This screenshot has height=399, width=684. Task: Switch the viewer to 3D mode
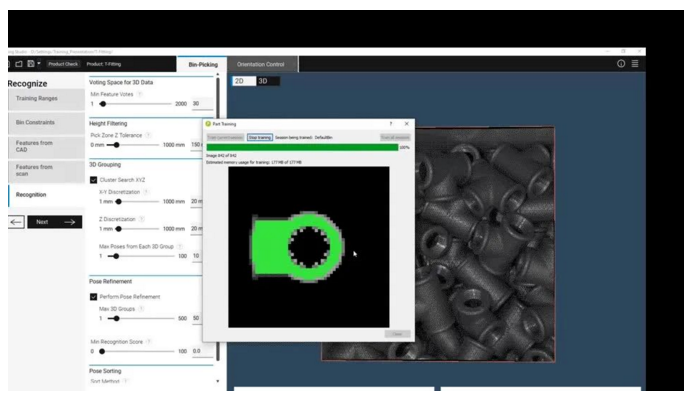coord(268,81)
